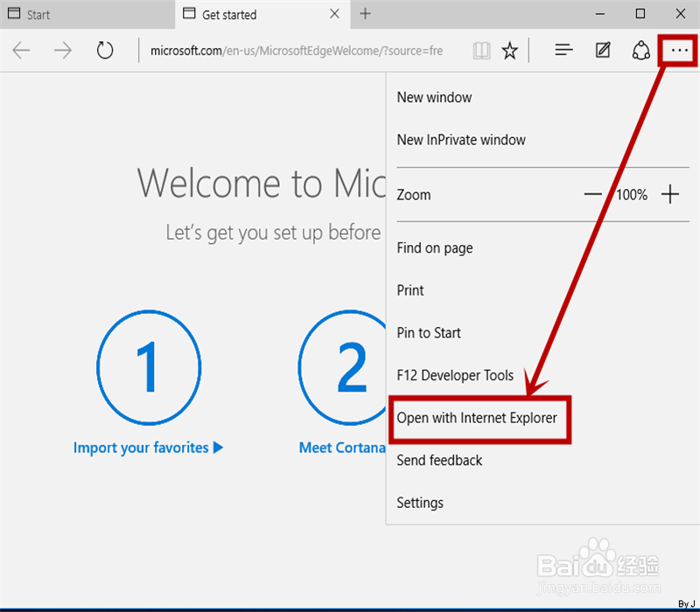Image resolution: width=700 pixels, height=612 pixels.
Task: Select Send feedback
Action: click(439, 461)
